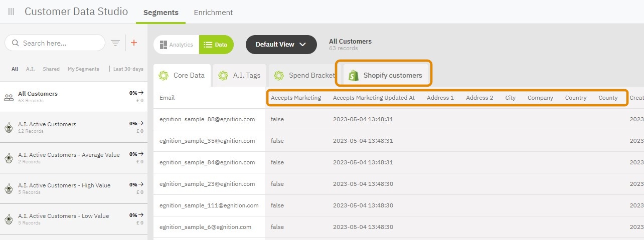
Task: Open the Segments tab
Action: point(160,13)
